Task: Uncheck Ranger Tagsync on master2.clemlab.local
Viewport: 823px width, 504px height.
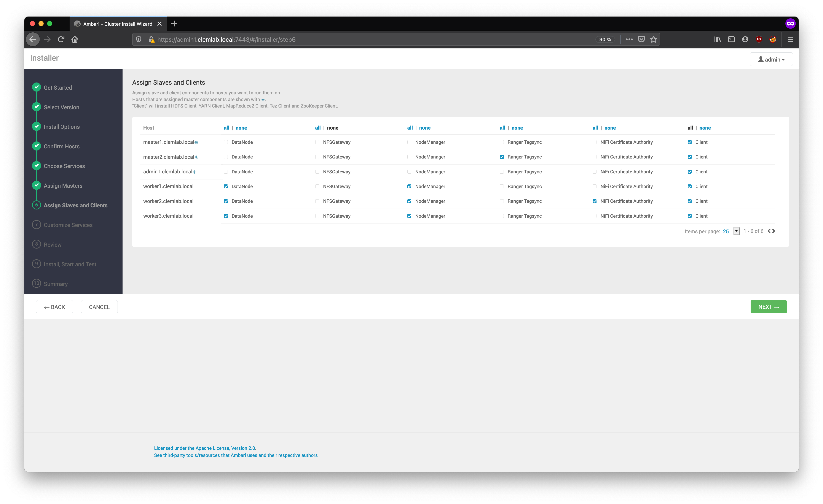Action: point(502,157)
